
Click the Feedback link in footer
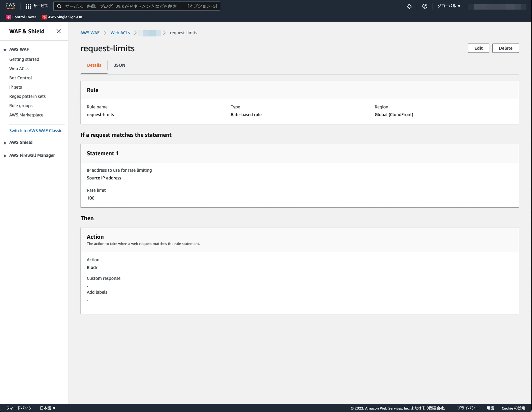point(19,408)
